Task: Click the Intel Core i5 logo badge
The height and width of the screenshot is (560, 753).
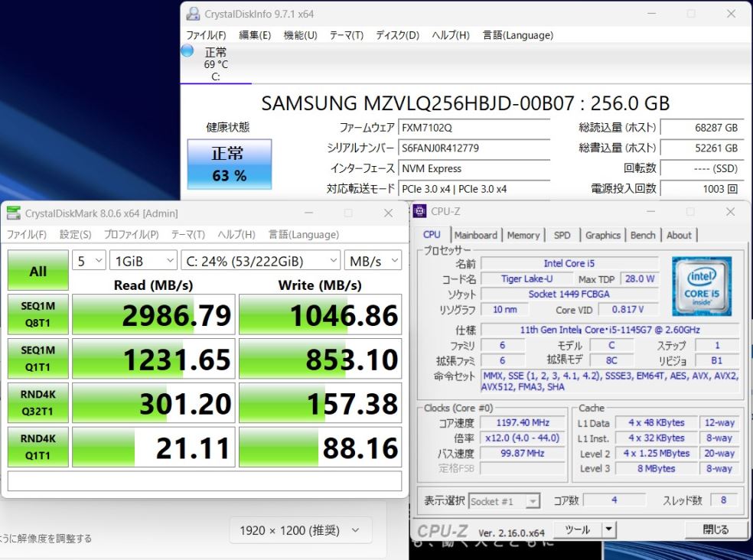Action: tap(702, 286)
